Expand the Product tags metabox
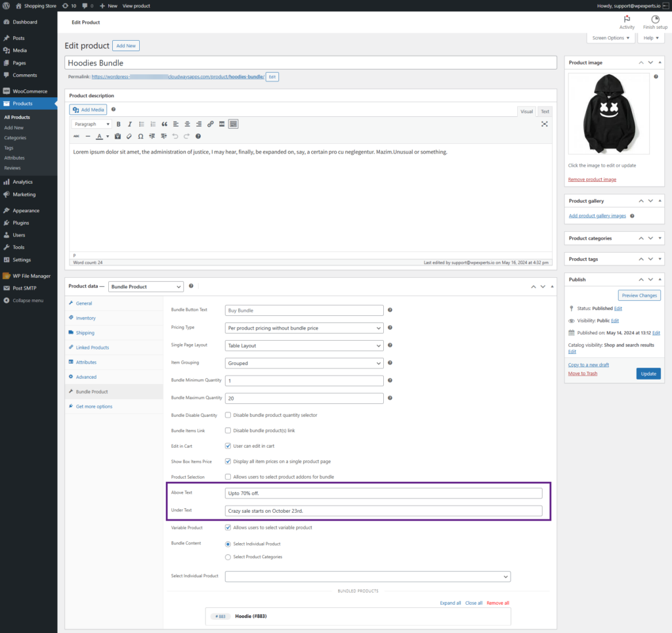This screenshot has width=672, height=633. click(x=660, y=259)
